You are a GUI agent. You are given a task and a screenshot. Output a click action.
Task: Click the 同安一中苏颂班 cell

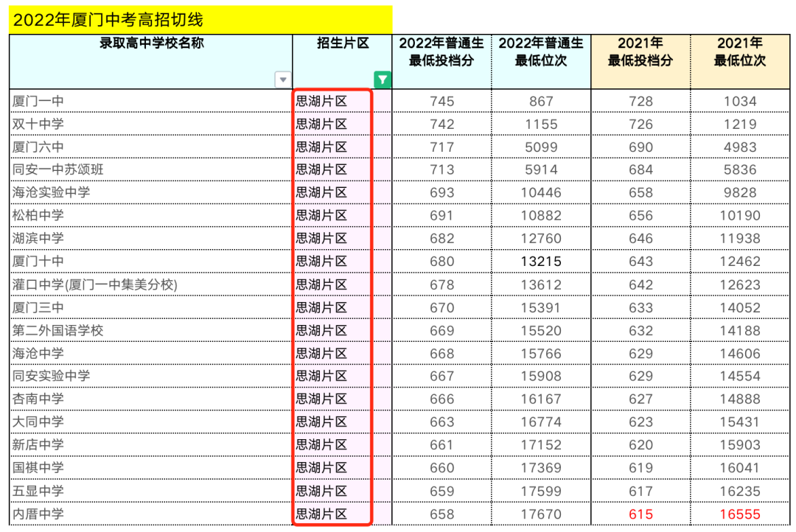pyautogui.click(x=151, y=169)
